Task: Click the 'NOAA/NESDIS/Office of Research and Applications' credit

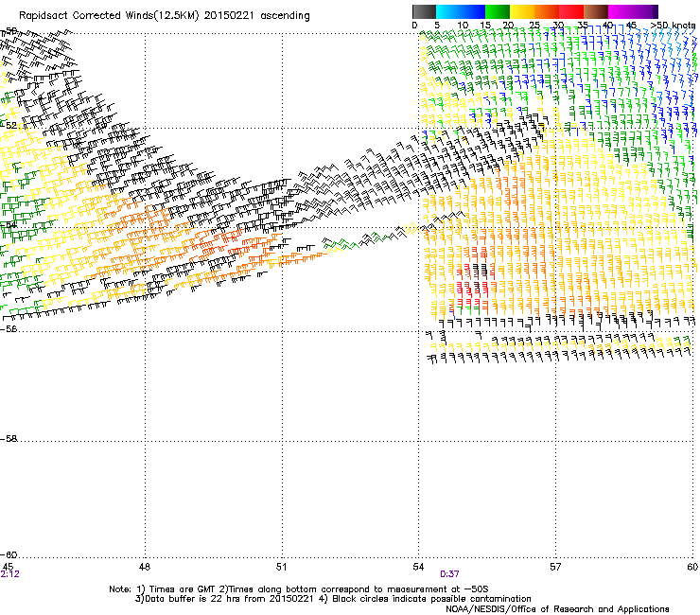Action: pos(557,609)
